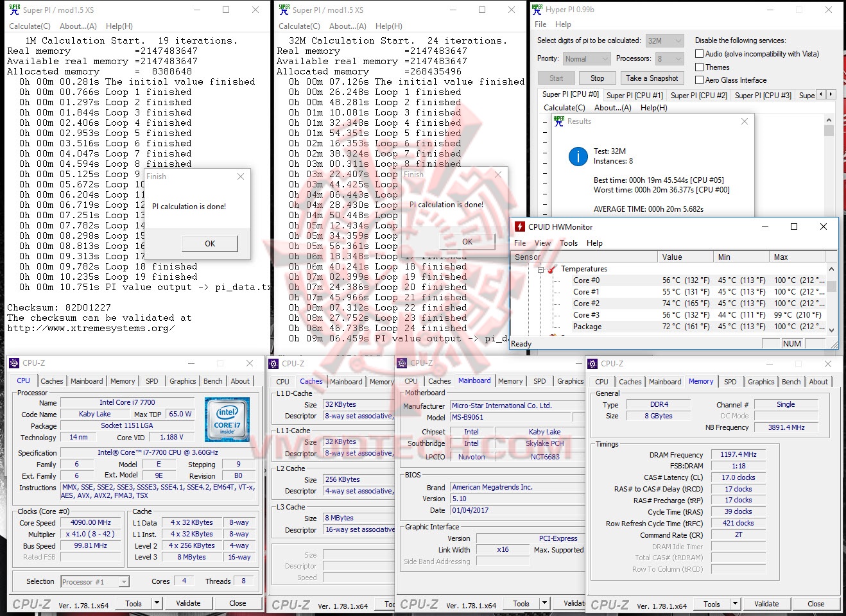Screen dimensions: 846x616
Task: Open the View menu in CPUID HWMonitor
Action: coord(542,243)
